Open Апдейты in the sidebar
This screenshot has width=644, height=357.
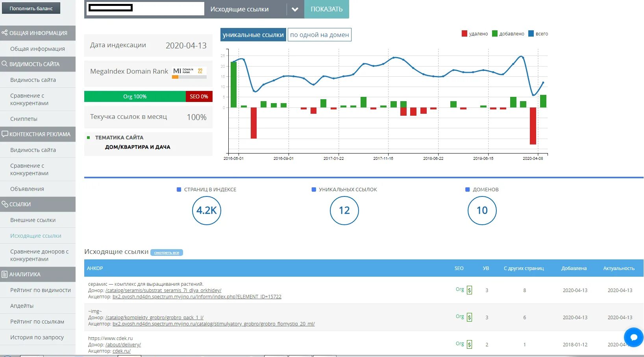tap(38, 306)
